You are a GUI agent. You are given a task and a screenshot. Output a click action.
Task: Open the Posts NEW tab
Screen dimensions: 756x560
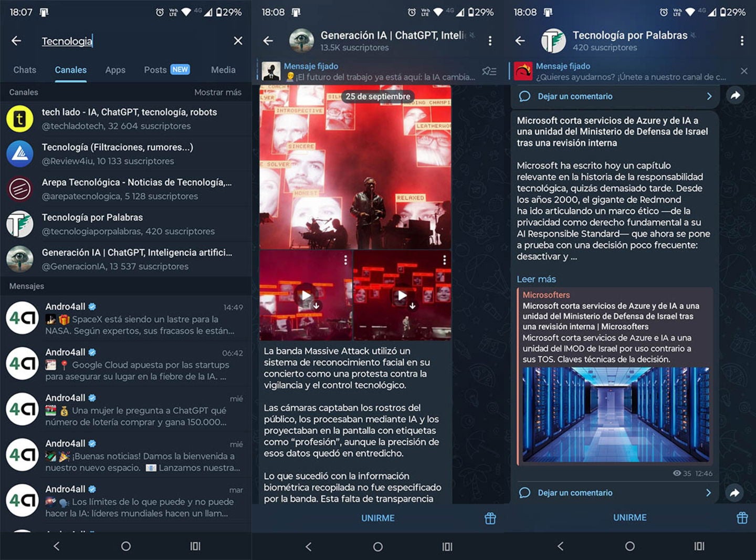(x=155, y=70)
